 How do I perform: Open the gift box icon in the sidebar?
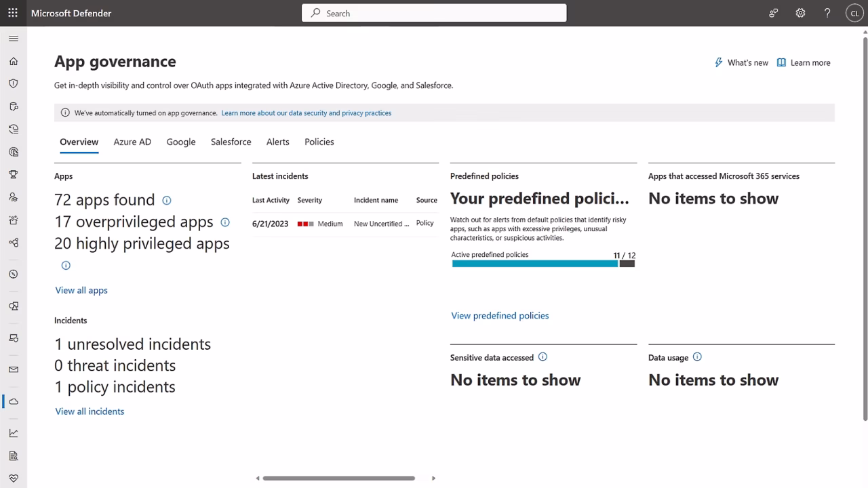pos(14,220)
